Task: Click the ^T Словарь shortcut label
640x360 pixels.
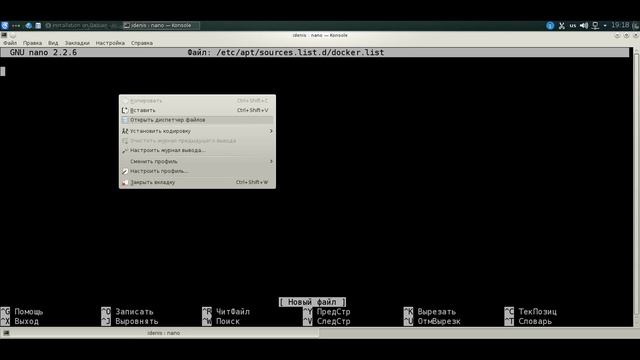Action: pos(528,321)
